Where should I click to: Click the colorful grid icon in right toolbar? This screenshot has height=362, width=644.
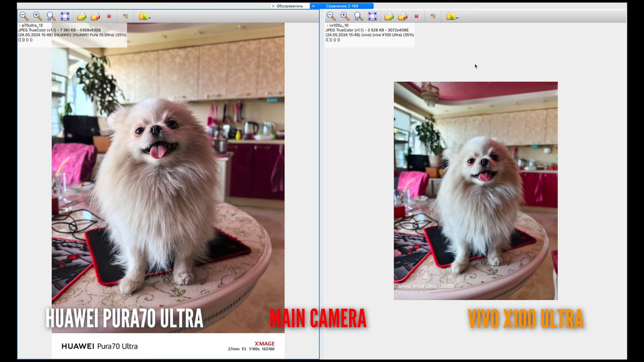point(433,17)
